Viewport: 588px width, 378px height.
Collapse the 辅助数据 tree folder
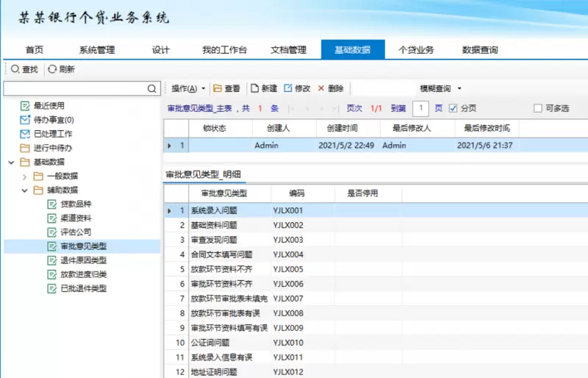24,190
